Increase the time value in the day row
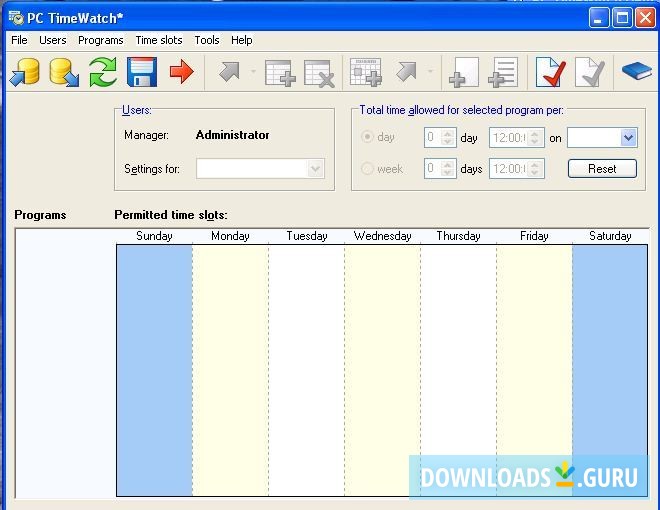 point(535,133)
